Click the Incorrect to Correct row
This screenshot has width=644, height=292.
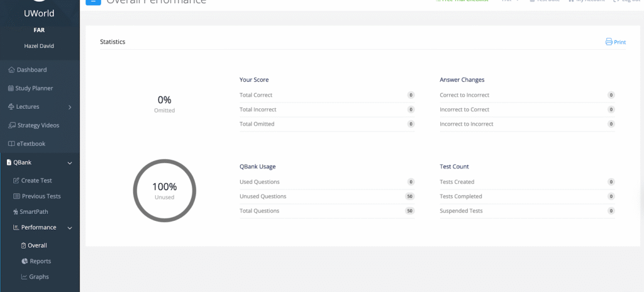(528, 109)
